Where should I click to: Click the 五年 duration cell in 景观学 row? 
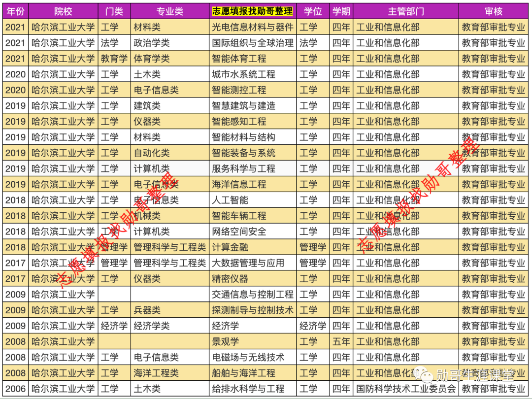click(x=341, y=341)
